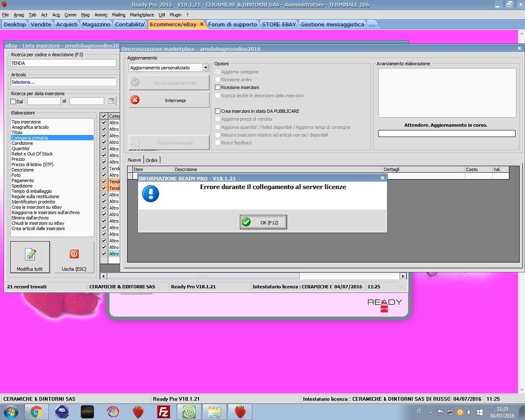525x420 pixels.
Task: Open the Mailing menu
Action: click(119, 15)
